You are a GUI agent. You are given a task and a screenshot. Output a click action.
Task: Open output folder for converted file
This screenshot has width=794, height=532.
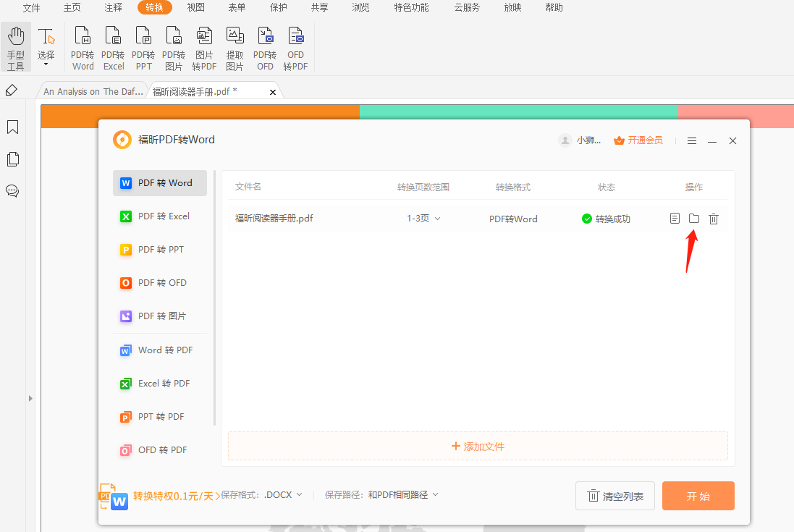[x=693, y=218]
